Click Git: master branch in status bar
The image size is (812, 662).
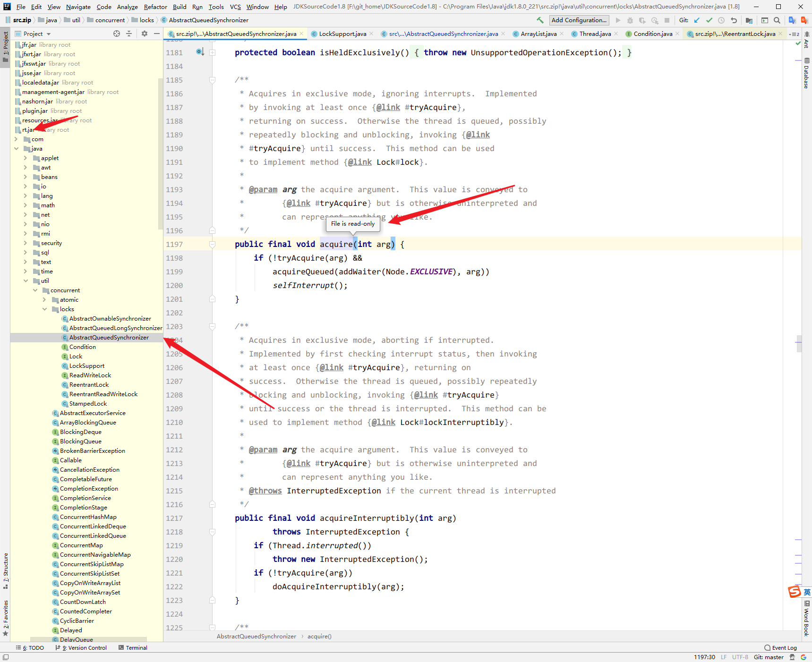click(769, 657)
